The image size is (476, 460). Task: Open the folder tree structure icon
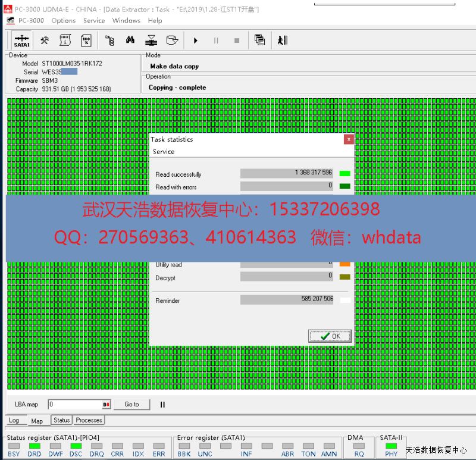pos(109,40)
